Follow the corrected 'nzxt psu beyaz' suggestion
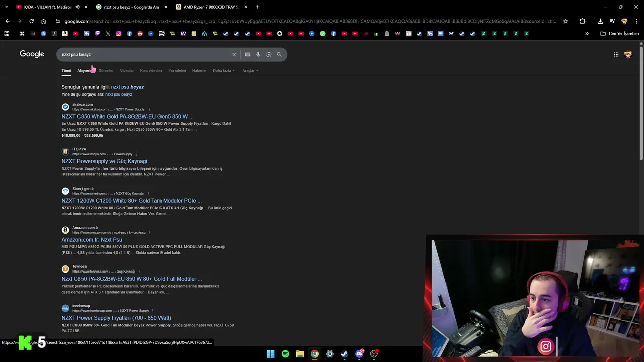 [127, 87]
